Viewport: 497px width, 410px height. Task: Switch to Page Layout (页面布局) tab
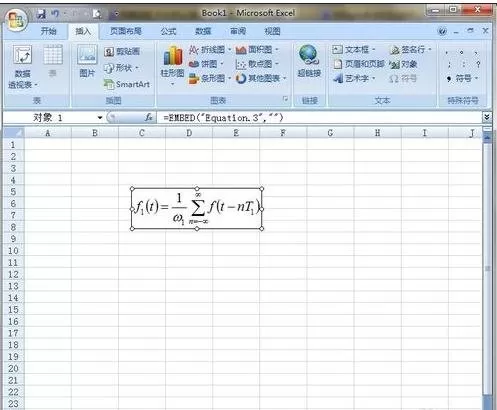[126, 31]
